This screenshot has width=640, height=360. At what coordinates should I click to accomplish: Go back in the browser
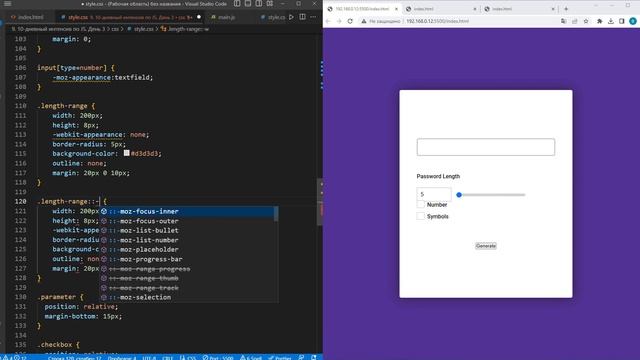[328, 21]
